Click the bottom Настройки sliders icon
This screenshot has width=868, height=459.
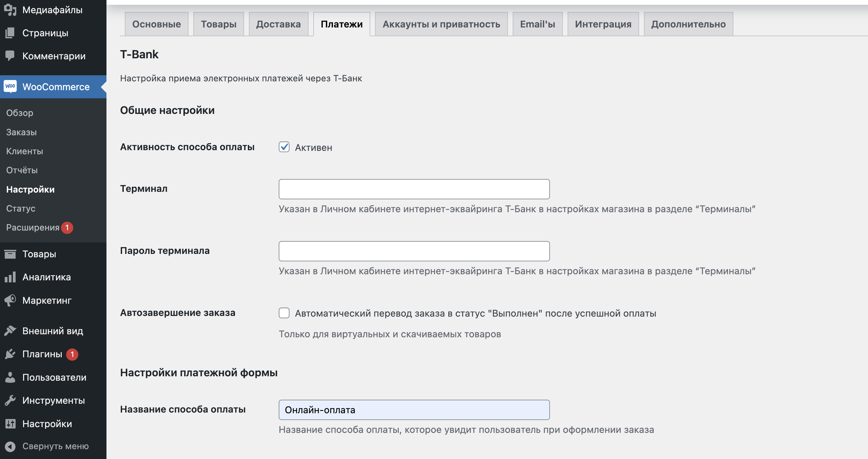(10, 423)
